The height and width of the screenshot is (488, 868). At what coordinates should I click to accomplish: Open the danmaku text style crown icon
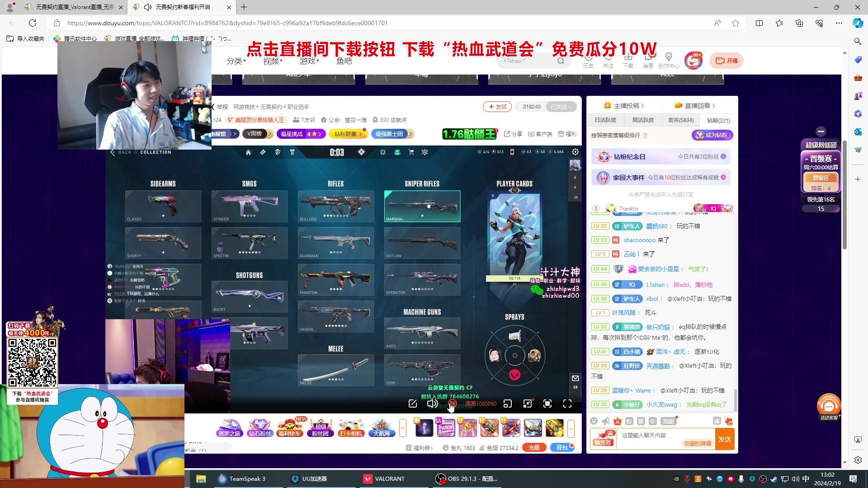[618, 421]
